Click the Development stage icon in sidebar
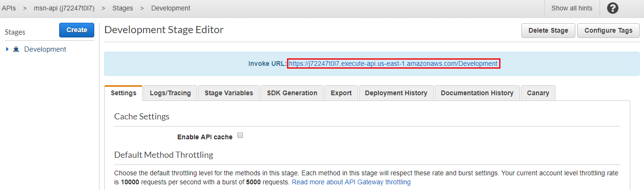This screenshot has width=644, height=190. coord(16,49)
